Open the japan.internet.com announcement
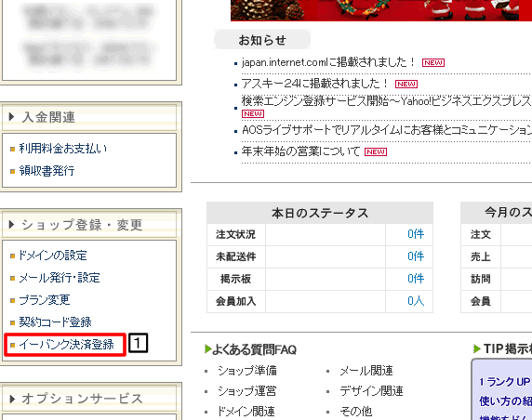 328,62
